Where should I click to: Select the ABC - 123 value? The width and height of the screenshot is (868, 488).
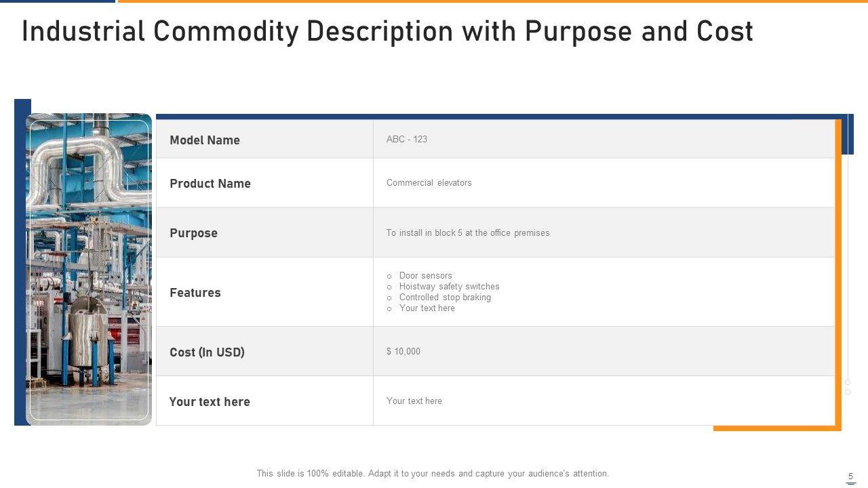(407, 140)
